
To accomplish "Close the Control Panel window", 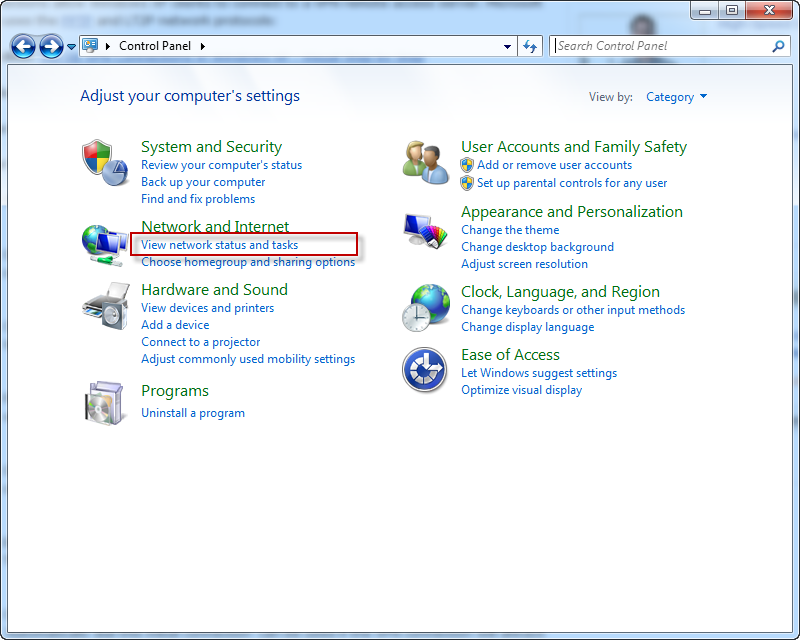I will 769,10.
